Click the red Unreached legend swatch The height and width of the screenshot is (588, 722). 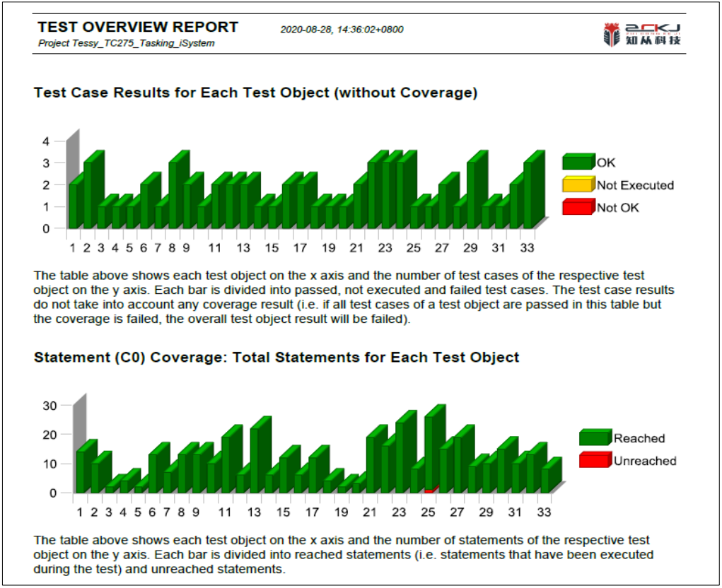tap(595, 461)
